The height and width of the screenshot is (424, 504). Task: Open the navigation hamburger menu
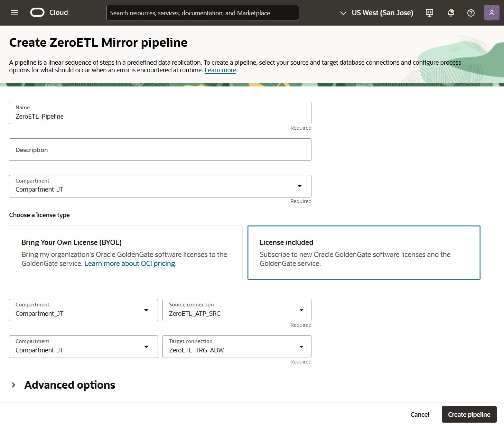pyautogui.click(x=15, y=12)
